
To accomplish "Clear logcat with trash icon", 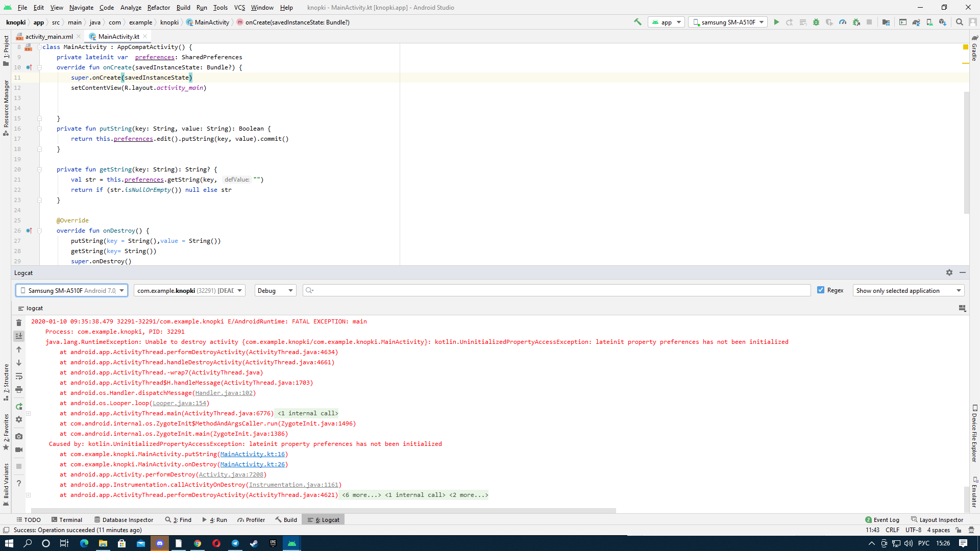I will pyautogui.click(x=19, y=322).
